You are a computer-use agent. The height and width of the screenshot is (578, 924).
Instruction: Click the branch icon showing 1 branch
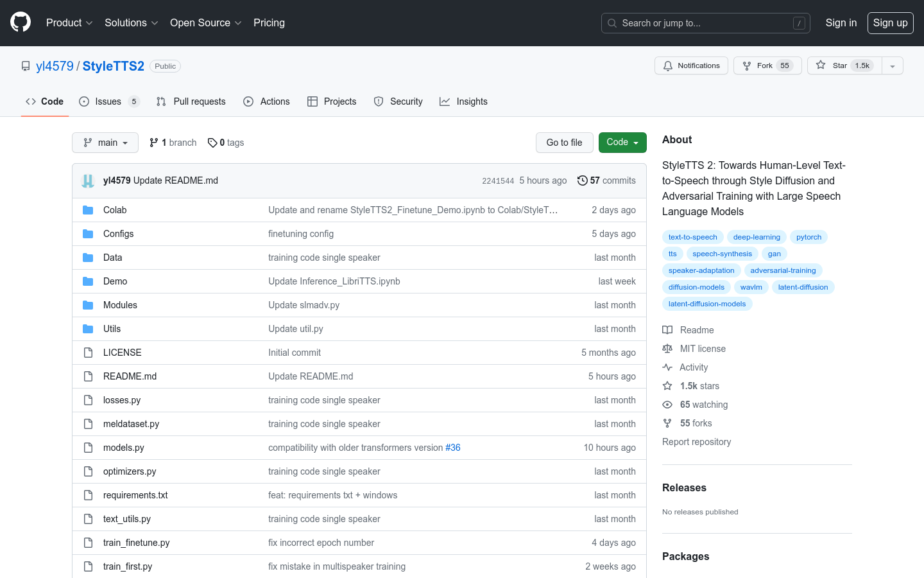pos(154,143)
